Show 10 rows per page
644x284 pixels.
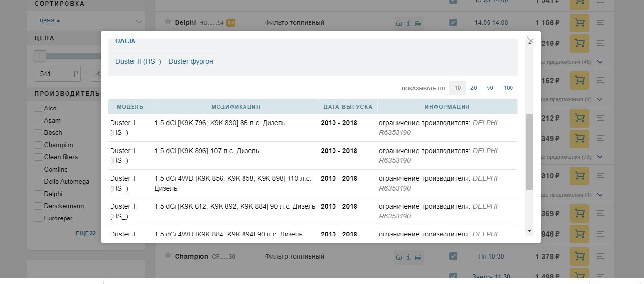point(457,88)
